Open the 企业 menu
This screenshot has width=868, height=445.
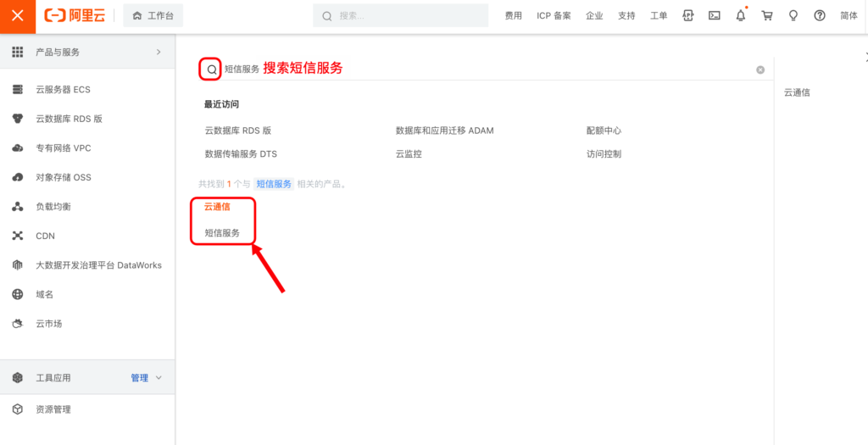[x=594, y=16]
